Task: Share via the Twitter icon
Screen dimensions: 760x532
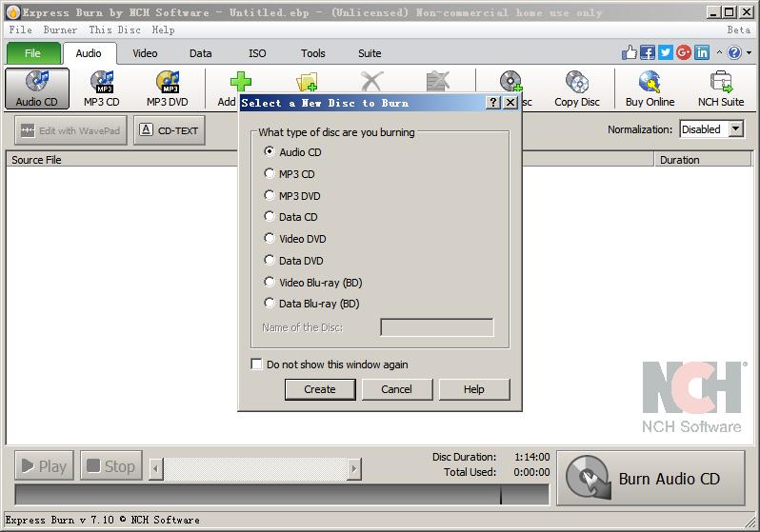Action: [665, 52]
